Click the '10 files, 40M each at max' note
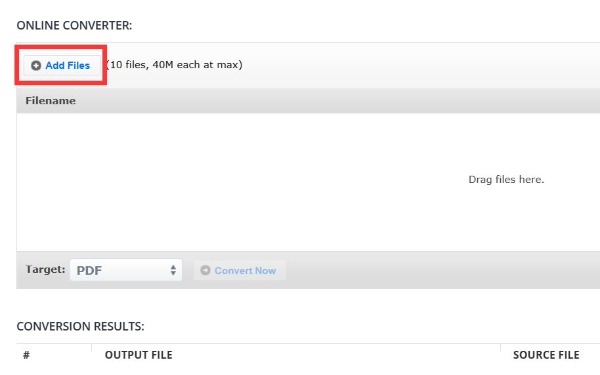 pyautogui.click(x=174, y=65)
